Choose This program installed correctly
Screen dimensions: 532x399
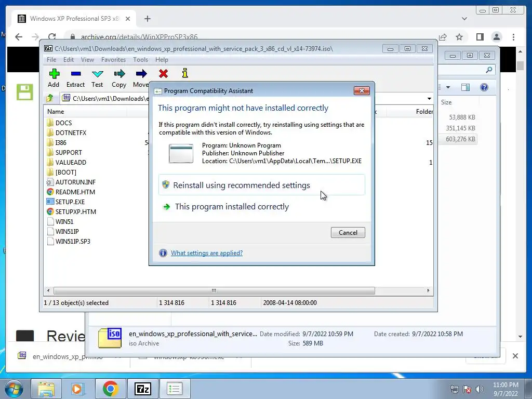pos(262,207)
